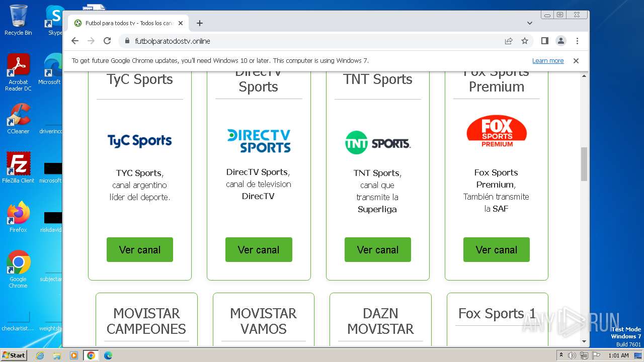Share this page using the share icon

point(509,41)
